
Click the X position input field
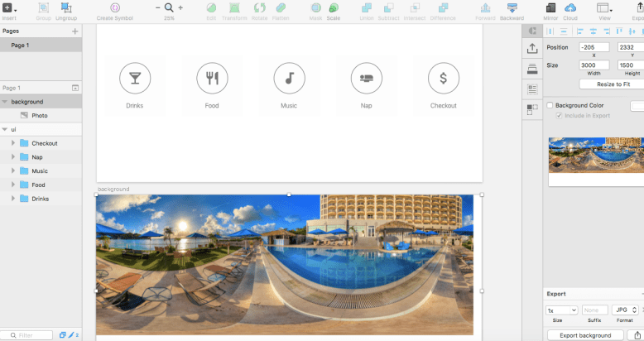coord(594,47)
